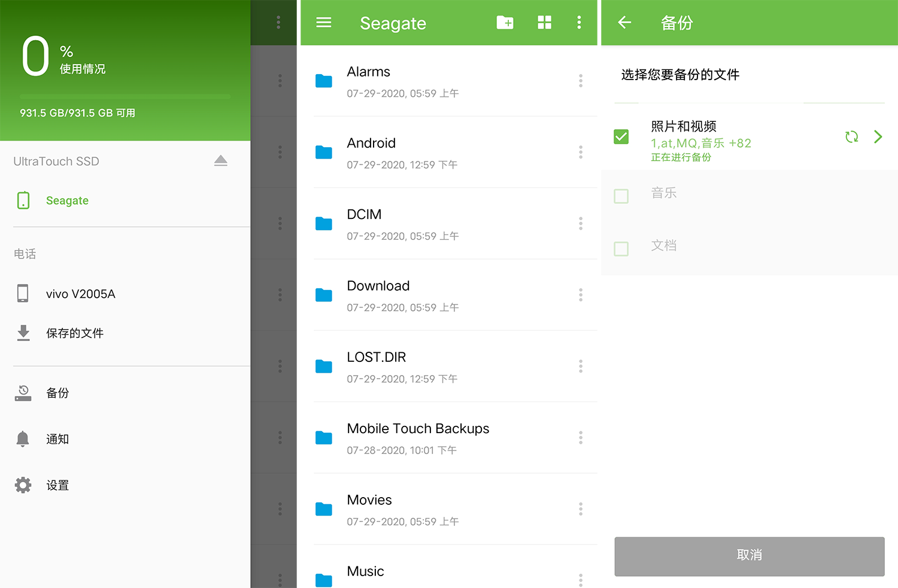The image size is (898, 588).
Task: Open the hamburger menu in Seagate header
Action: coord(324,22)
